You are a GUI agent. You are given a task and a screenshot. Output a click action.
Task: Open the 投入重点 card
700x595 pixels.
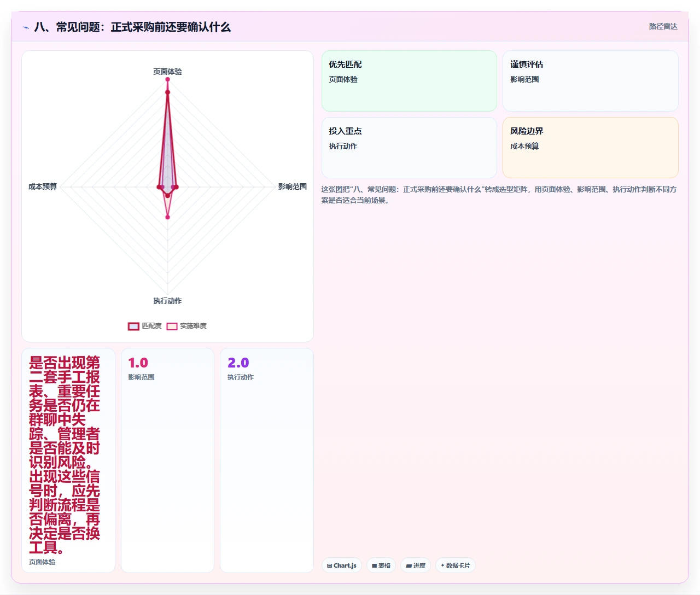pos(409,148)
